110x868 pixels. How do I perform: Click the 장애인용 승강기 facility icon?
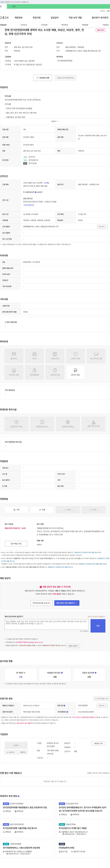[x=42, y=424]
